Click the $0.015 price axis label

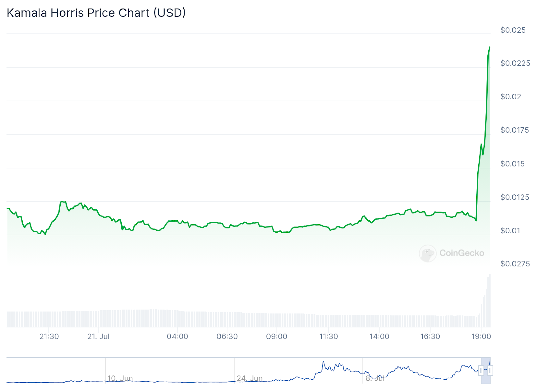tap(512, 164)
